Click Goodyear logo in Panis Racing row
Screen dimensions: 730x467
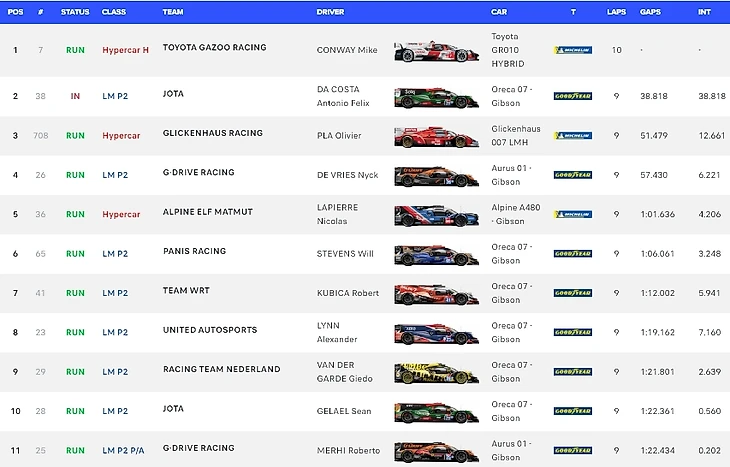click(x=573, y=253)
